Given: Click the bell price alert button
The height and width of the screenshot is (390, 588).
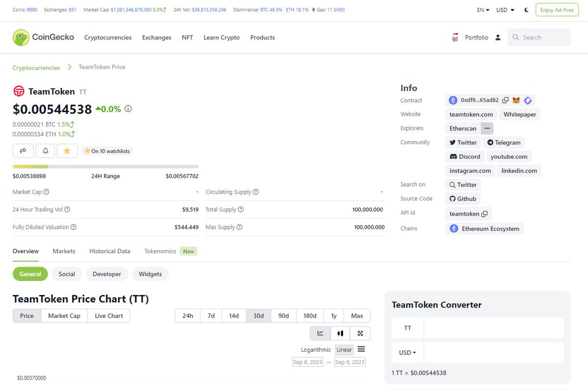Looking at the screenshot, I should tap(45, 151).
